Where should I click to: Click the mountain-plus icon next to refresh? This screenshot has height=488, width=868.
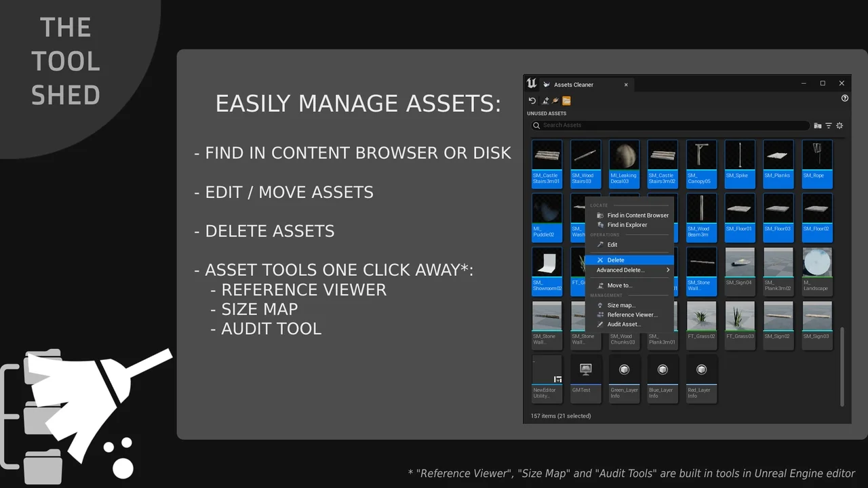point(545,101)
